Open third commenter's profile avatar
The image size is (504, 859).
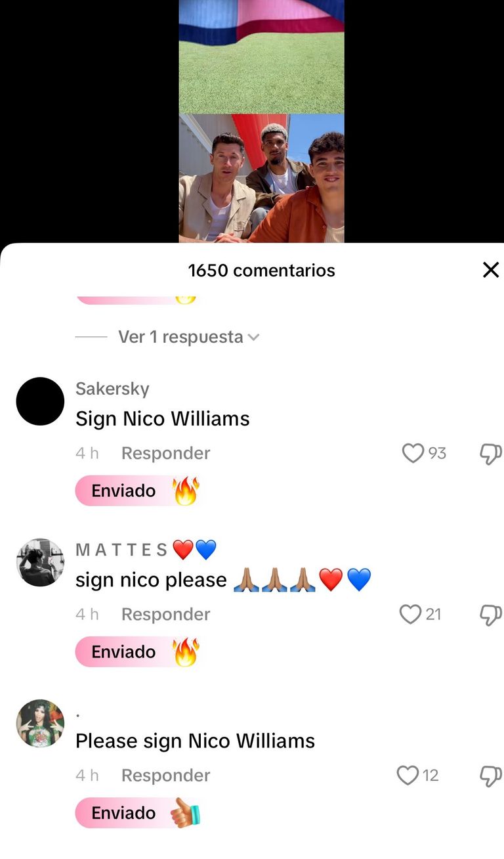tap(40, 723)
